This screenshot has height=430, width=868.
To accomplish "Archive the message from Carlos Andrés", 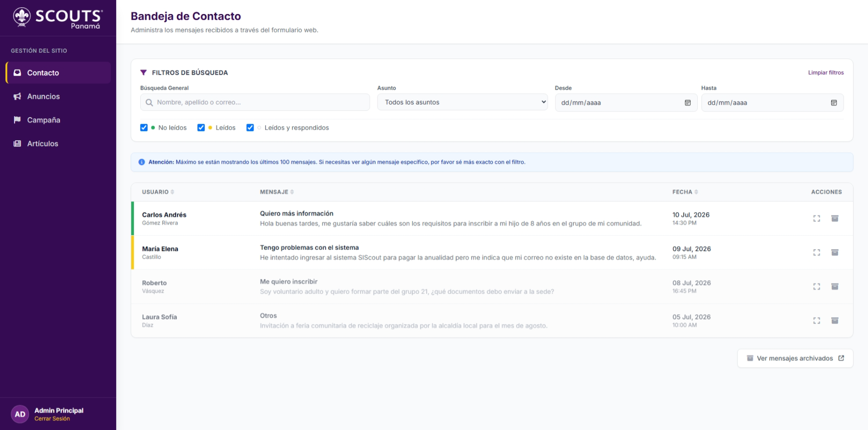I will (x=835, y=219).
